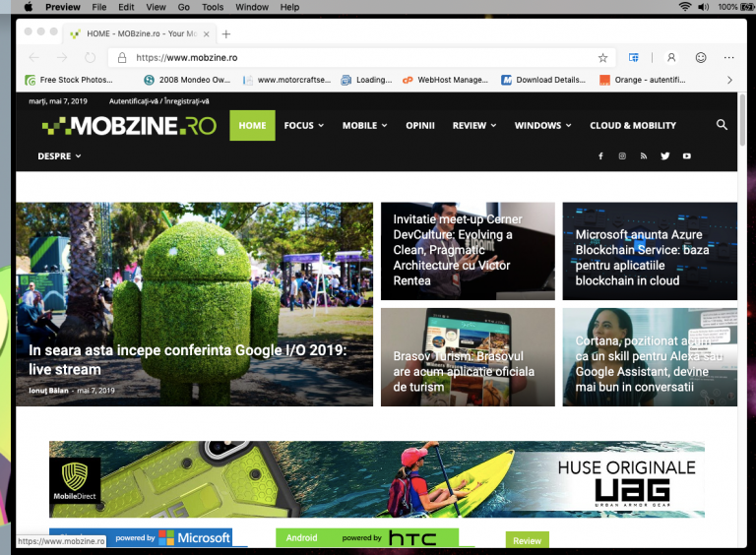Open Brasov Turism app article

(x=468, y=357)
